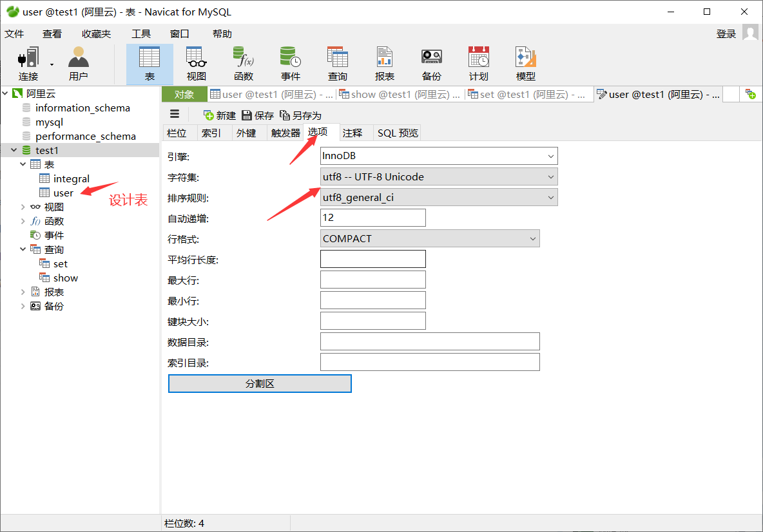Open the 备份 (Backup) toolbar icon
Image resolution: width=763 pixels, height=532 pixels.
pyautogui.click(x=432, y=64)
